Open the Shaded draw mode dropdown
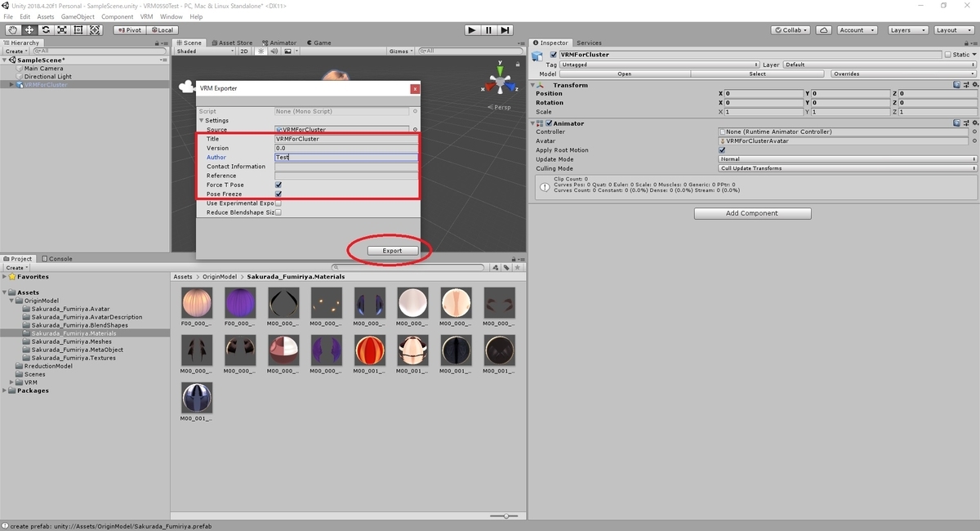The width and height of the screenshot is (980, 531). pyautogui.click(x=204, y=51)
